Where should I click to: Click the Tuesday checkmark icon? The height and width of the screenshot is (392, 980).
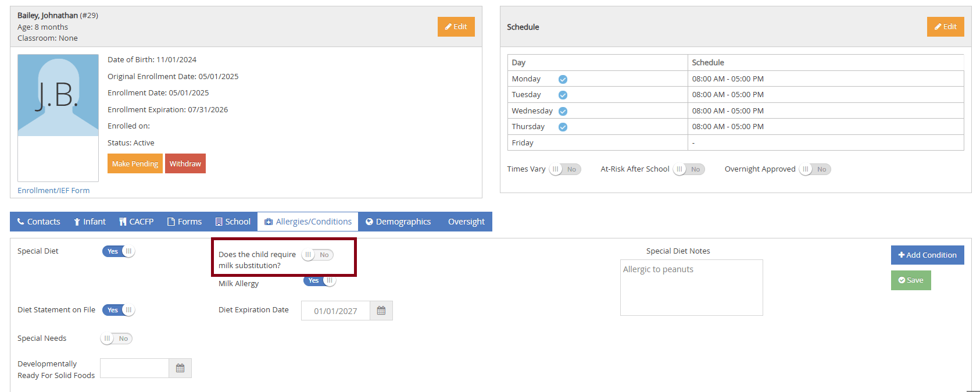(x=563, y=95)
